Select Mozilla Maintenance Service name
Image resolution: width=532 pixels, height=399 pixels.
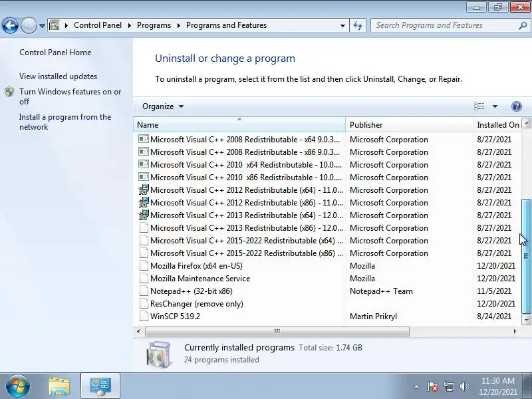coord(200,279)
